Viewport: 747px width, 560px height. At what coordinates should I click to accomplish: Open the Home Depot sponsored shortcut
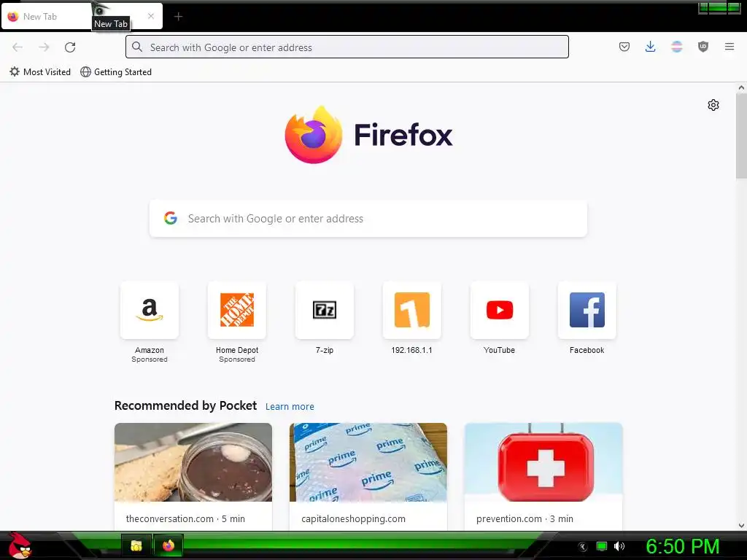click(x=237, y=310)
